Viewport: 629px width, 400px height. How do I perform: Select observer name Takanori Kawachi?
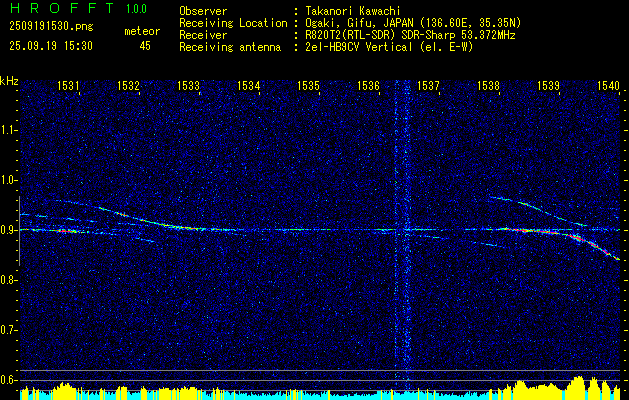coord(351,11)
